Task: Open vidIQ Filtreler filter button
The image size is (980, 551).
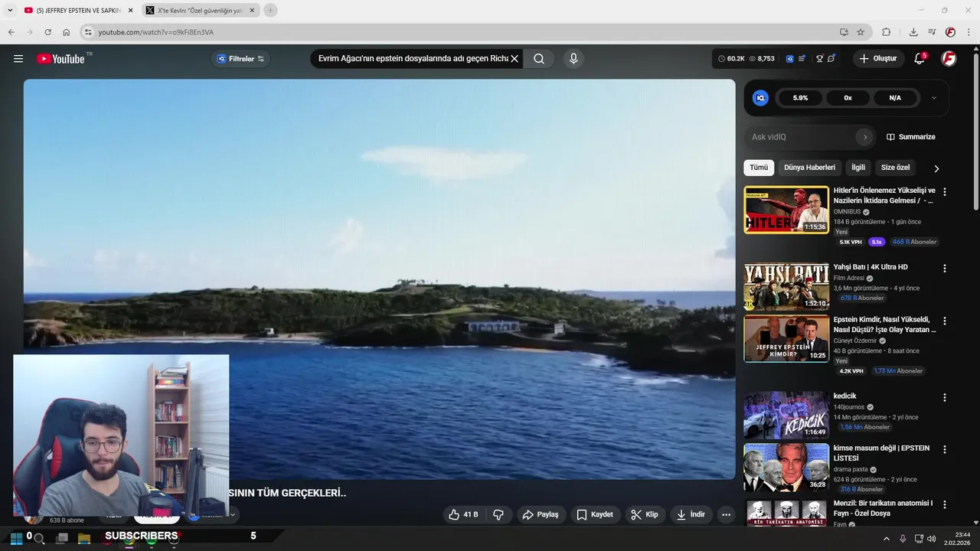Action: [240, 59]
